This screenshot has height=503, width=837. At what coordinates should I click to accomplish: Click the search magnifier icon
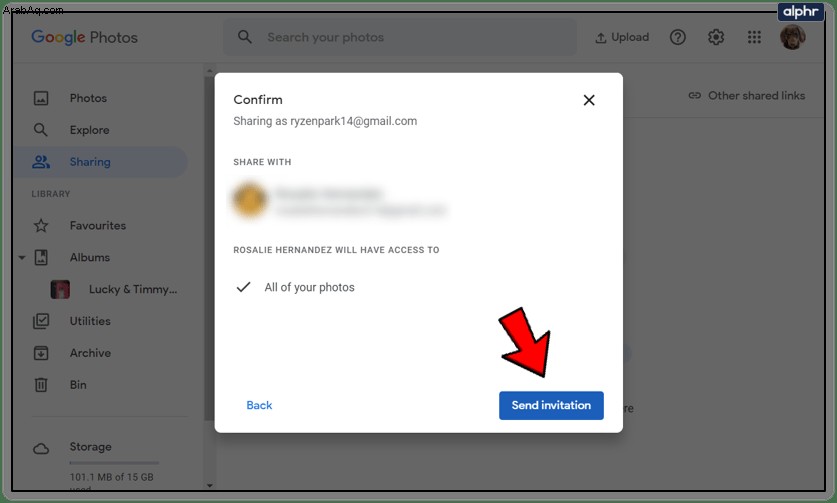(x=244, y=37)
